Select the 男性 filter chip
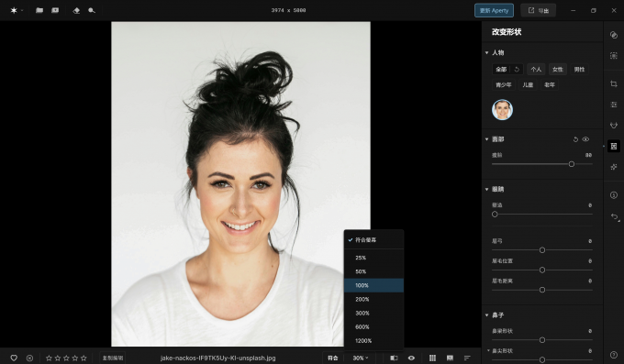 (579, 69)
